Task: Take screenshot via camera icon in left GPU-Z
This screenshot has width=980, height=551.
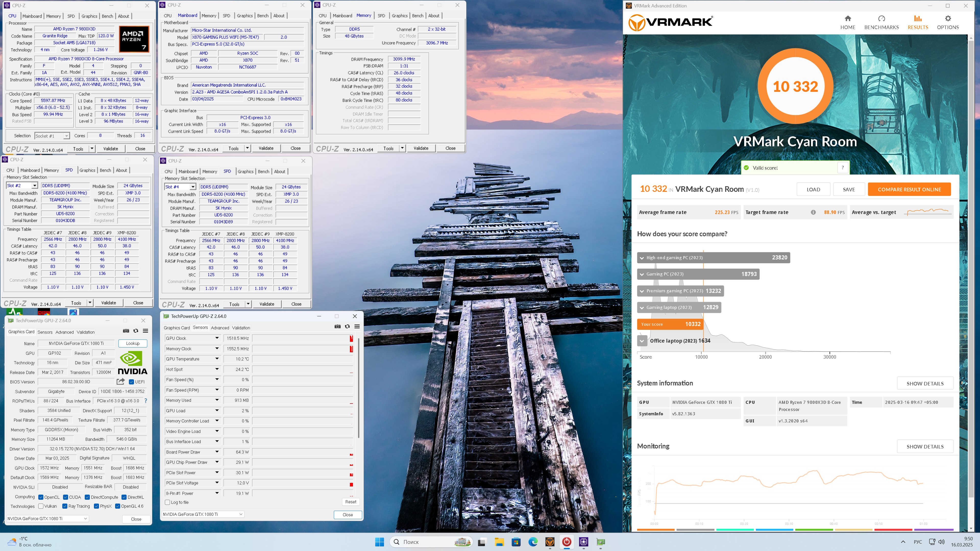Action: (126, 331)
